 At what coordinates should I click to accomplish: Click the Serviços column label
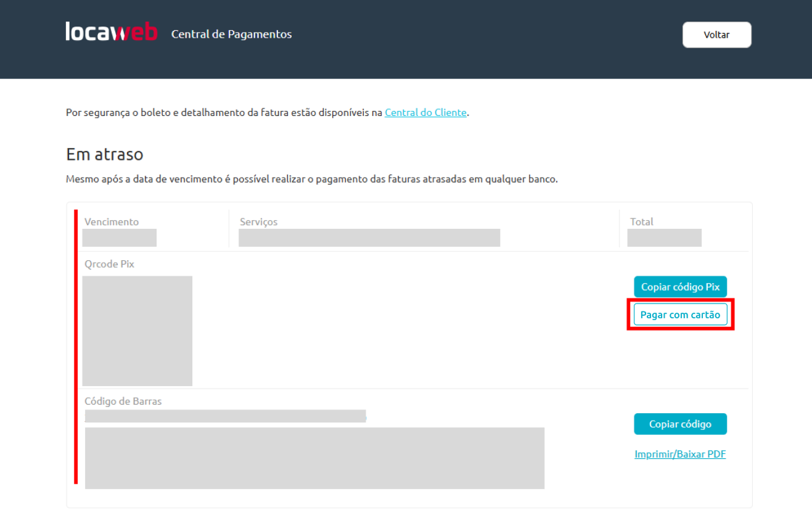click(x=258, y=221)
